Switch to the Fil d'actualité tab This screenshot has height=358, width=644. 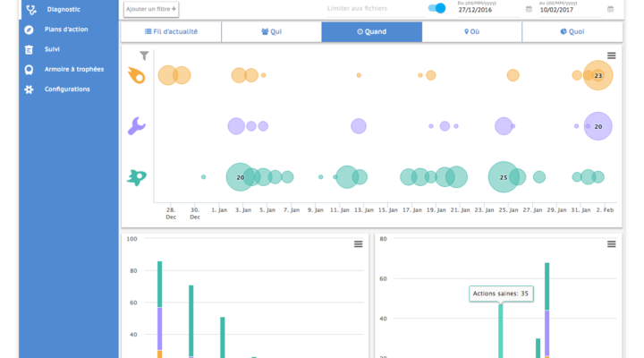[171, 31]
